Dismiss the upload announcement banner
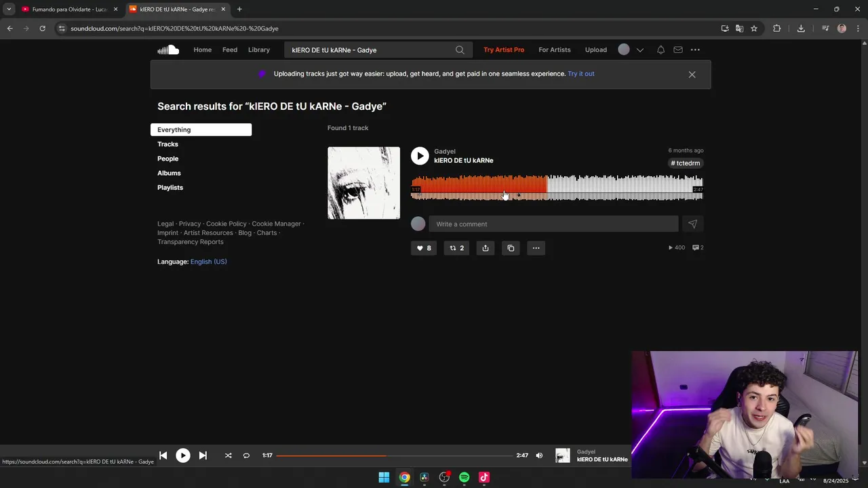The height and width of the screenshot is (488, 868). click(692, 75)
